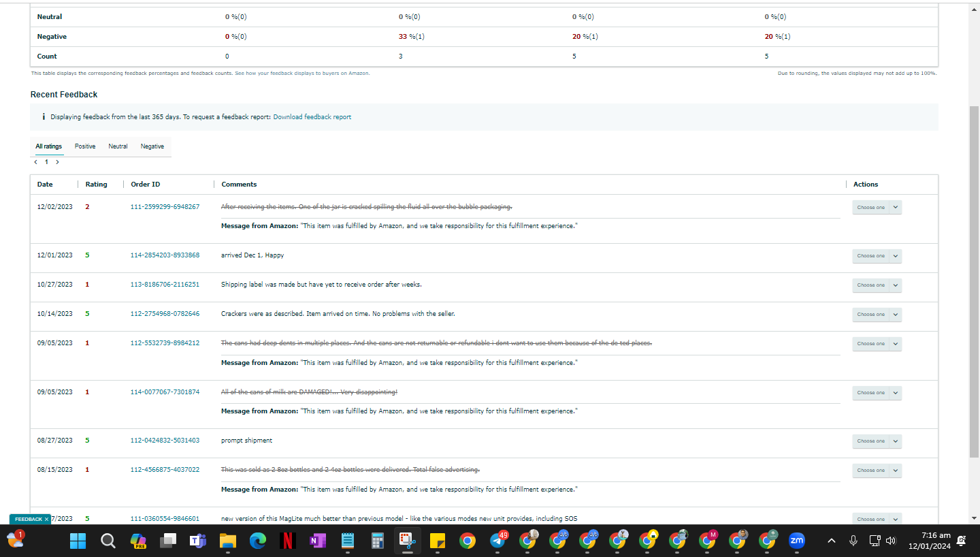Open Windows Search from the taskbar
The width and height of the screenshot is (980, 557).
108,541
